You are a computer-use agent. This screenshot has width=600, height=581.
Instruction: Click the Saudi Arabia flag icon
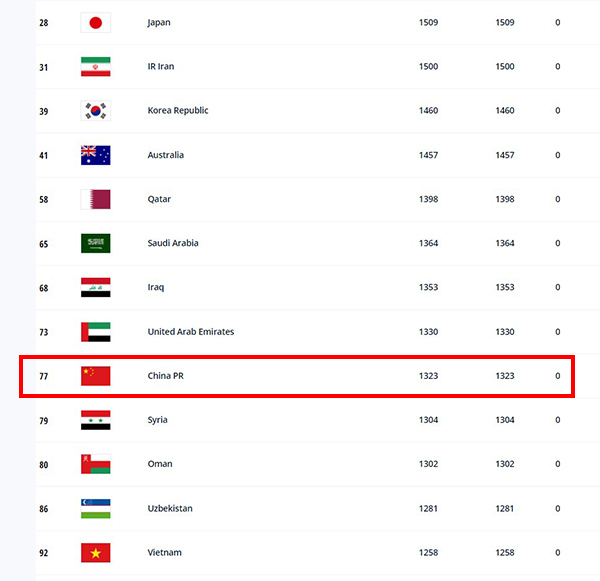coord(95,243)
